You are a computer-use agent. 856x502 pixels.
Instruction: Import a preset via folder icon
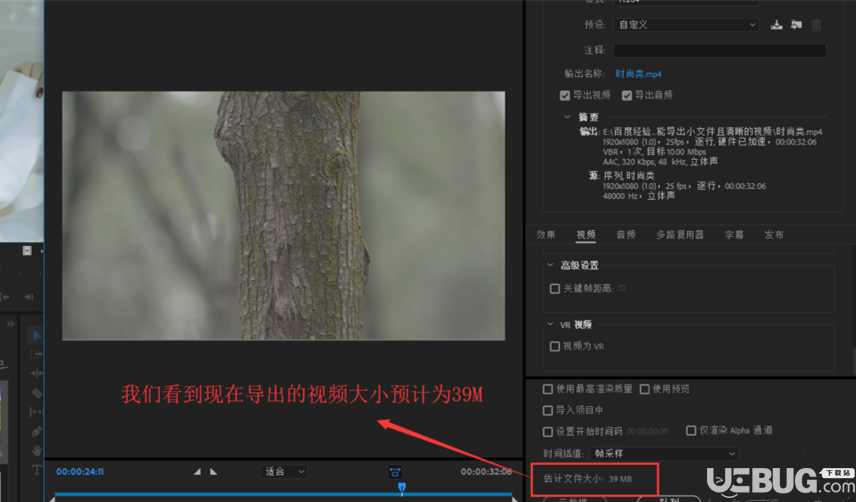(x=796, y=25)
